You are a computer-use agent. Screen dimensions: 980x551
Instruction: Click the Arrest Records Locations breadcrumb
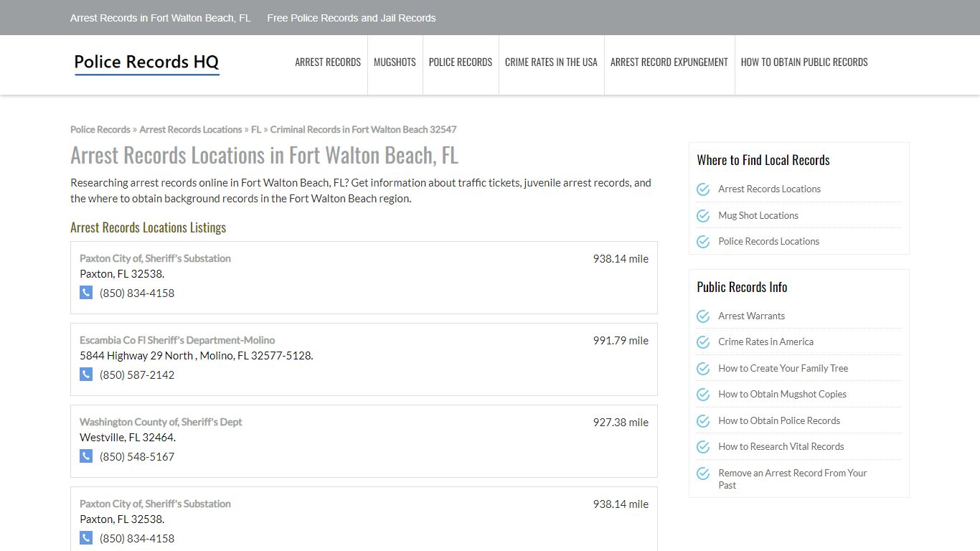point(191,130)
